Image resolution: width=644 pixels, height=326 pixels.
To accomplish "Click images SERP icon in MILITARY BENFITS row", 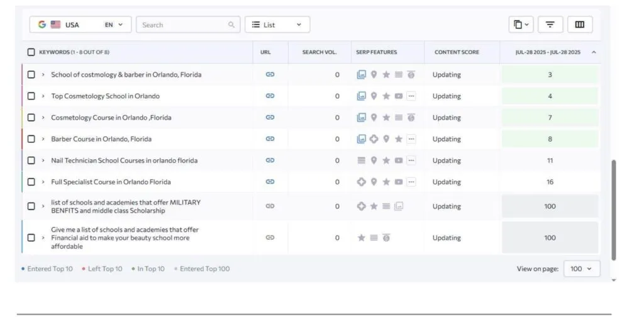I will coord(398,206).
